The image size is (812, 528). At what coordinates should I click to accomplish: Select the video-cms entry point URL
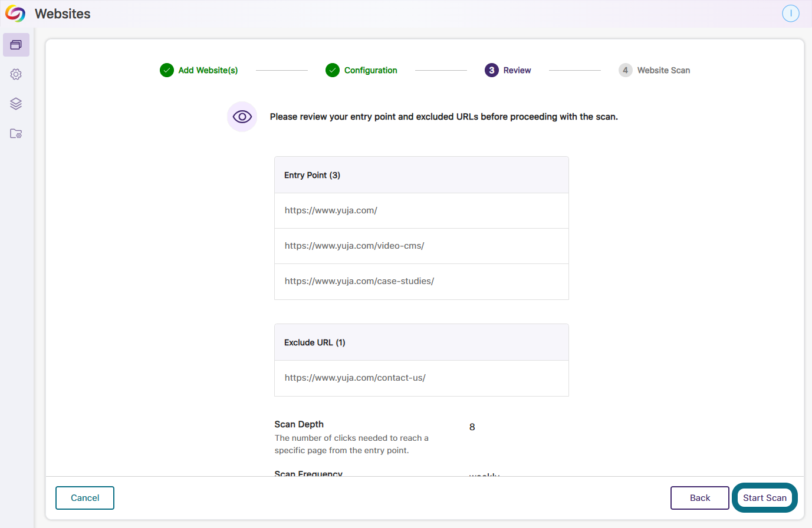[422, 246]
